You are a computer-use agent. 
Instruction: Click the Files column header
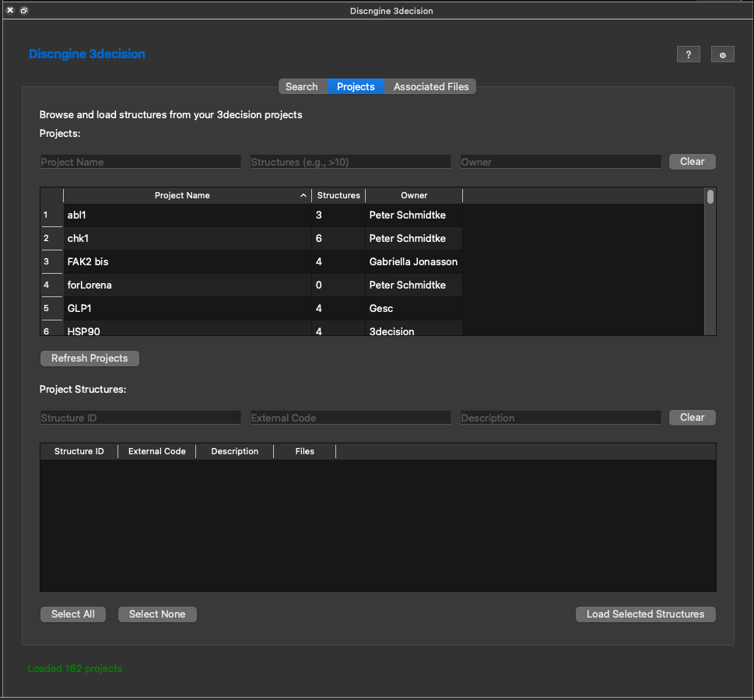pyautogui.click(x=305, y=451)
